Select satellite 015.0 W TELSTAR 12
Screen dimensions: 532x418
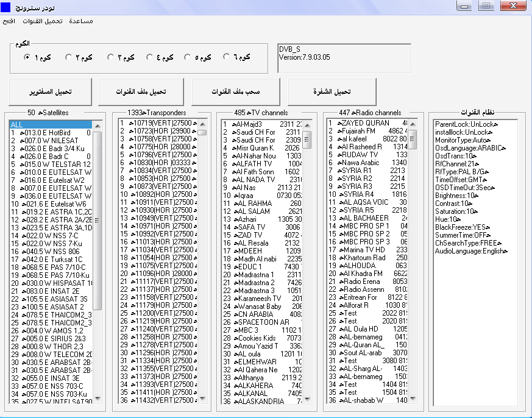pyautogui.click(x=51, y=165)
